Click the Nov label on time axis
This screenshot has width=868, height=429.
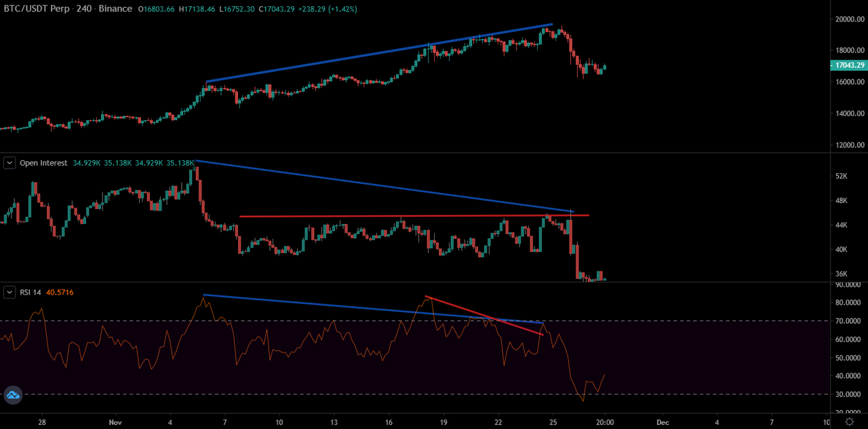(x=115, y=422)
